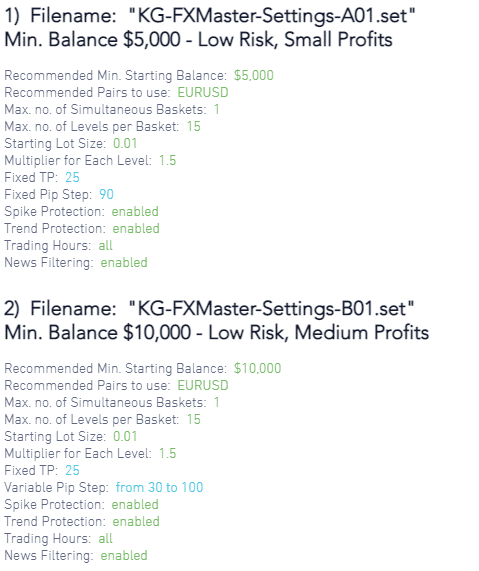Click second Multiplier for Each Level 1.5
Screen dimensions: 479x571
tap(168, 453)
